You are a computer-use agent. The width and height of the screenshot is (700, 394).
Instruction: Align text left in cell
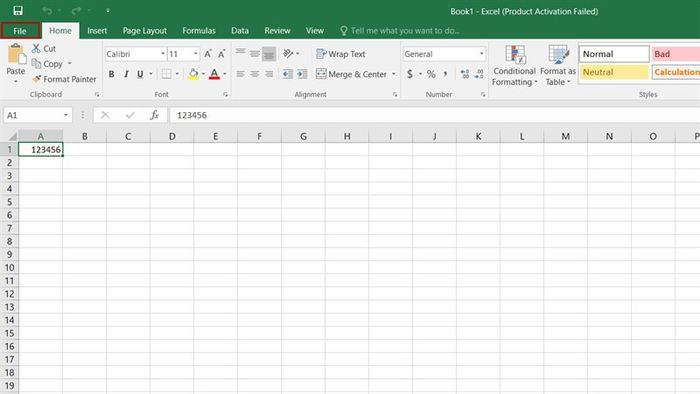tap(240, 74)
